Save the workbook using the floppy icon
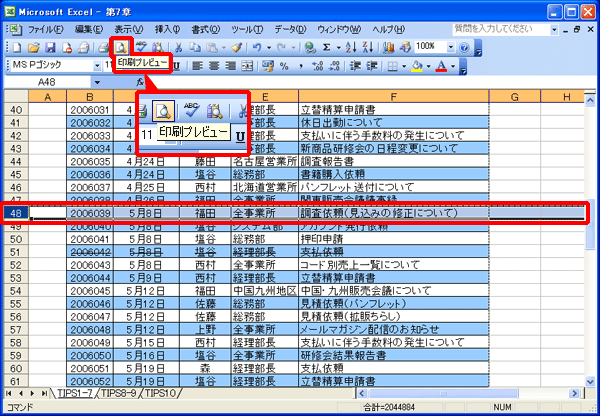 click(50, 47)
